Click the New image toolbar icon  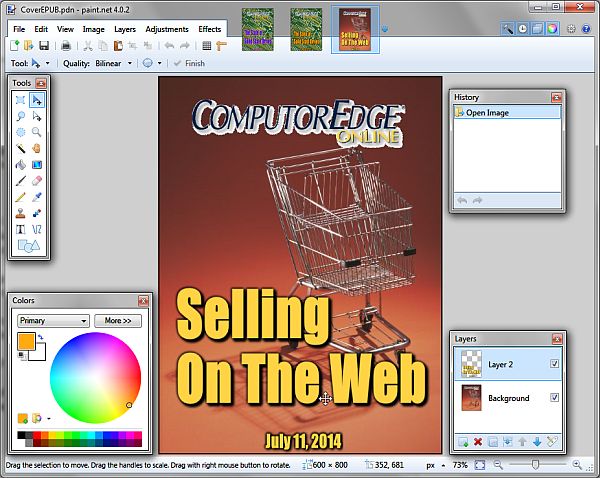pyautogui.click(x=14, y=46)
